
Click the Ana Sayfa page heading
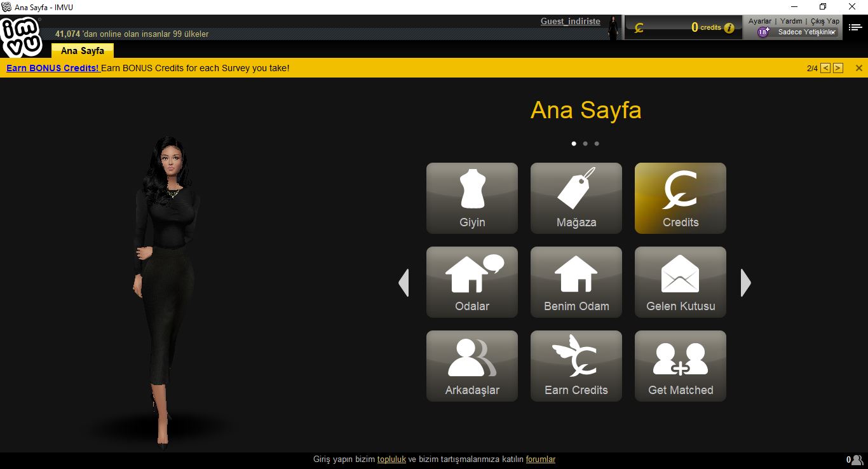(586, 110)
